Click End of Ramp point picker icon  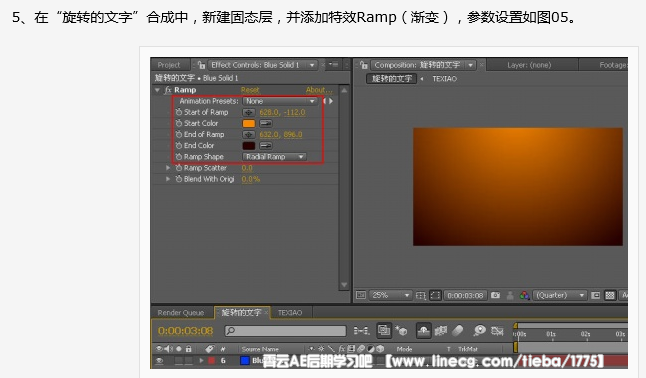click(248, 134)
